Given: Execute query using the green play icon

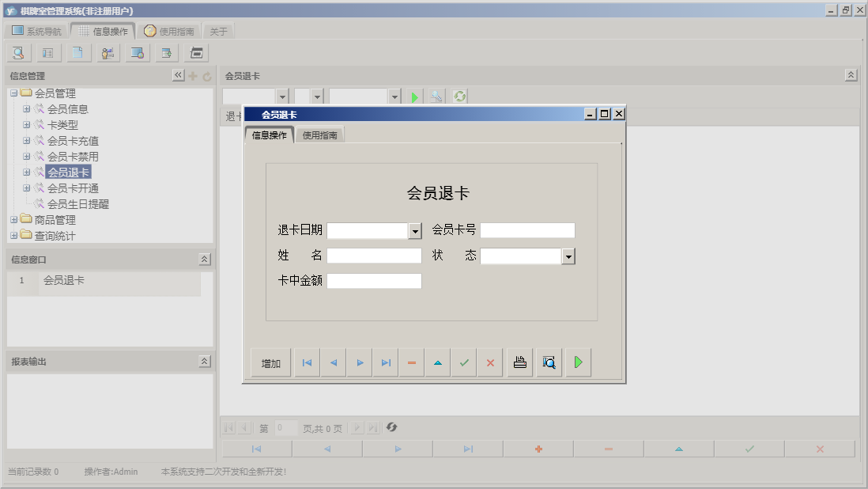Looking at the screenshot, I should pyautogui.click(x=415, y=97).
